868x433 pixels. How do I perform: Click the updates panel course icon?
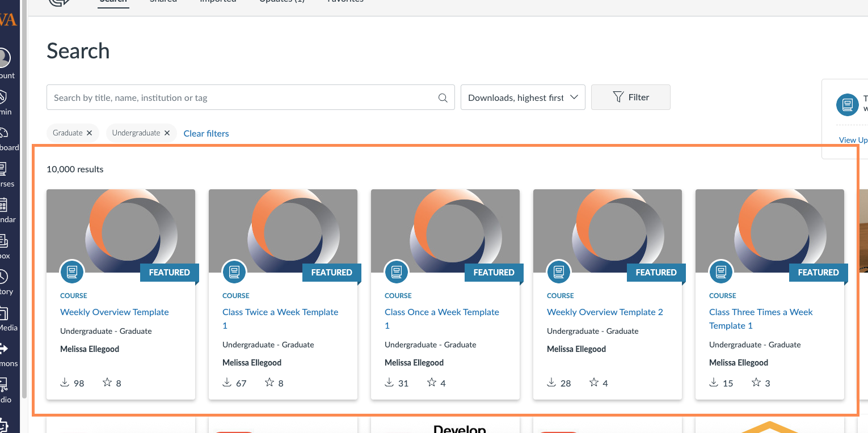[848, 104]
